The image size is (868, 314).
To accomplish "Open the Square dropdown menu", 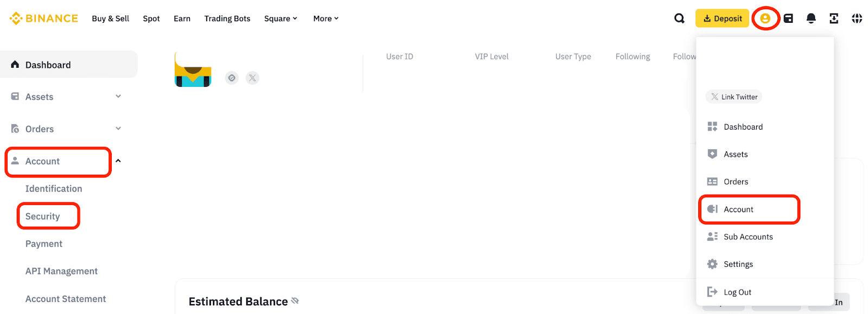I will pos(280,18).
